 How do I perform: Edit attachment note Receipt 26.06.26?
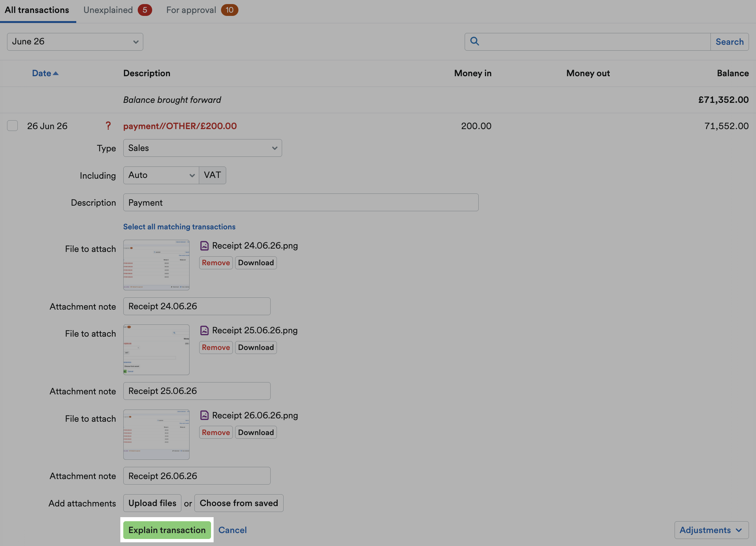tap(197, 476)
